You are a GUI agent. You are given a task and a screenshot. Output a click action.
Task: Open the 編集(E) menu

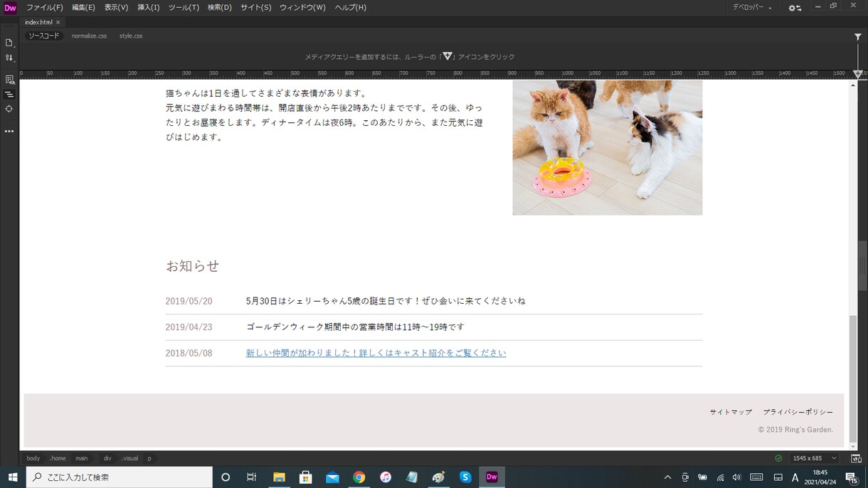[x=83, y=7]
